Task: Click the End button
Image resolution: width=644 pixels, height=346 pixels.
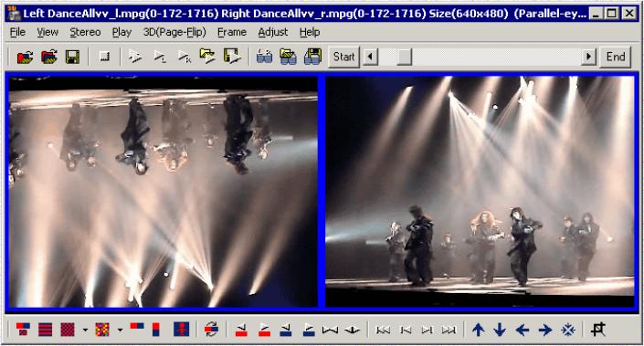Action: (616, 57)
